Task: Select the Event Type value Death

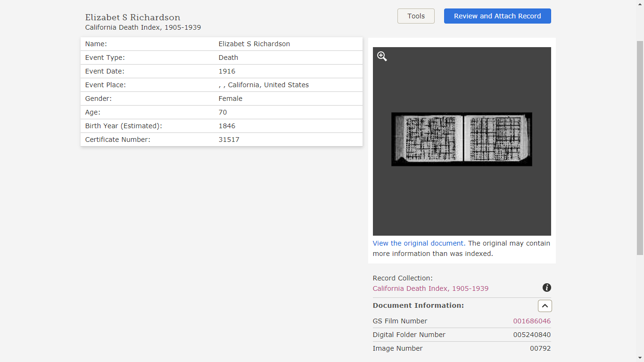Action: [228, 58]
